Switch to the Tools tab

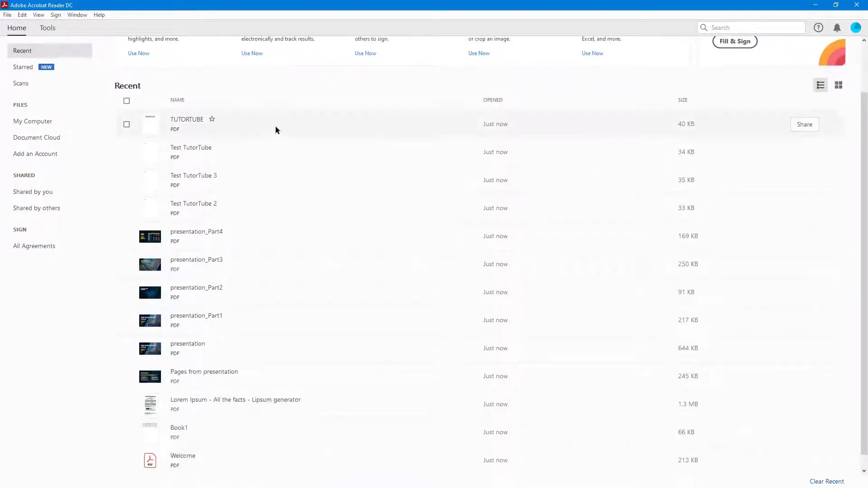tap(47, 28)
